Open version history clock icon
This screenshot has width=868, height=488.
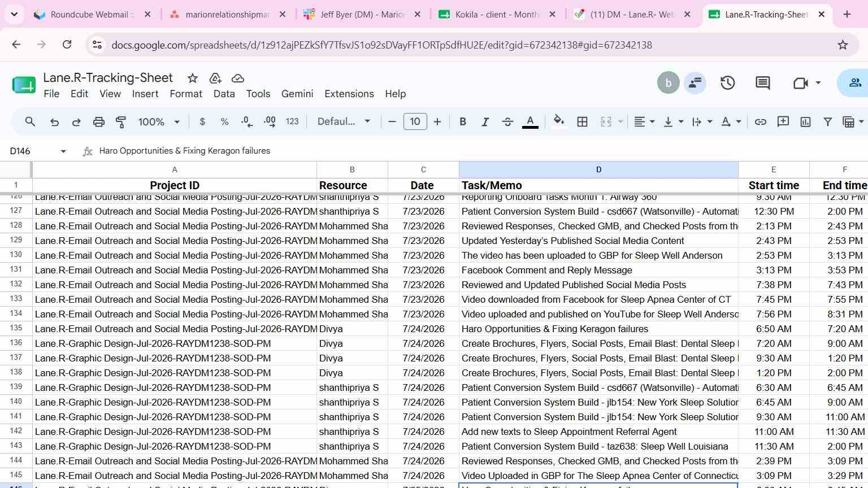point(728,83)
